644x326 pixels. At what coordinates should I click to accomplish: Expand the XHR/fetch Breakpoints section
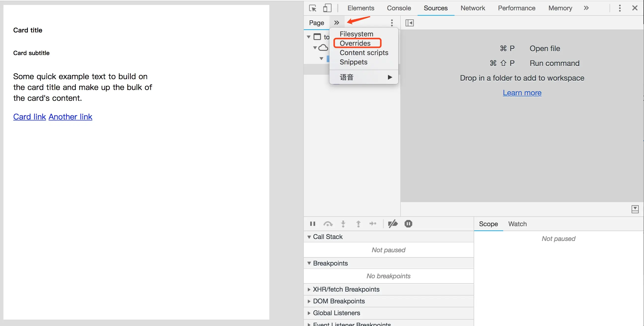346,289
